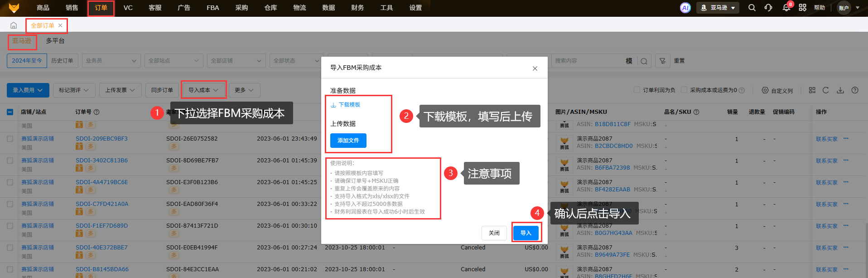Click more options for SDOI-3402C813B6 row
Screen dimensions: 868x278
pos(846,161)
